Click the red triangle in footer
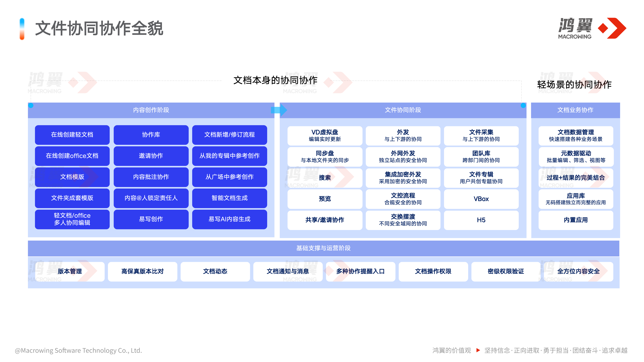The width and height of the screenshot is (644, 362). (478, 350)
